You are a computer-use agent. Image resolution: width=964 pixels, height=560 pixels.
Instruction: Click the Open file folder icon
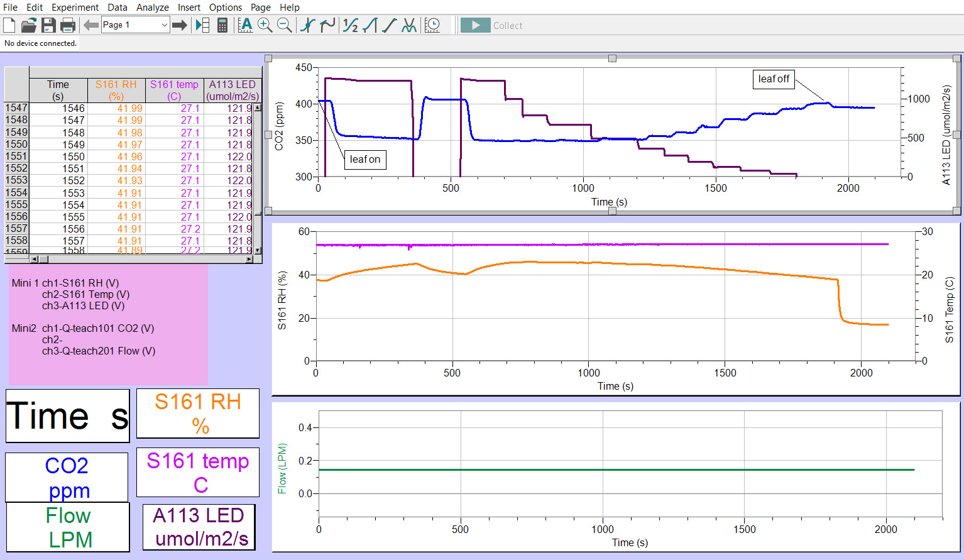click(x=29, y=25)
